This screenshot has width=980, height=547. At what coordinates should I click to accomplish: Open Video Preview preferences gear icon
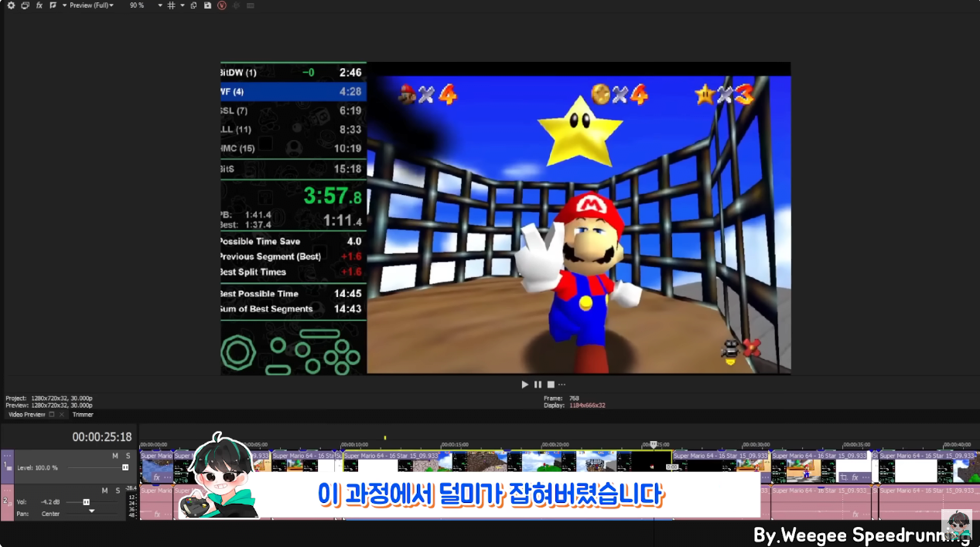[11, 5]
